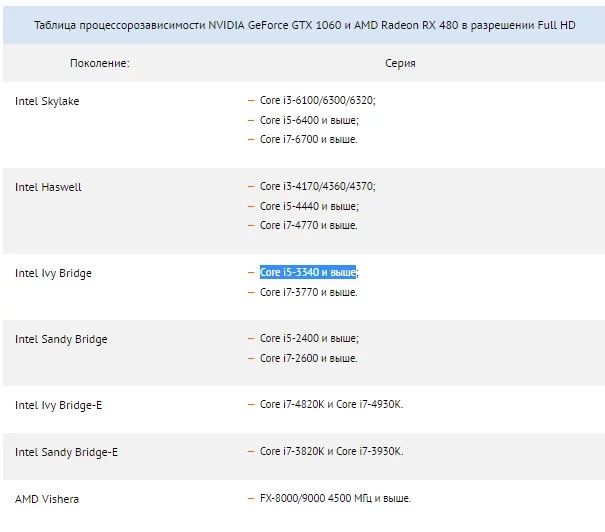Click the Core i5-2400 и выше entry
The image size is (605, 532).
tap(308, 339)
